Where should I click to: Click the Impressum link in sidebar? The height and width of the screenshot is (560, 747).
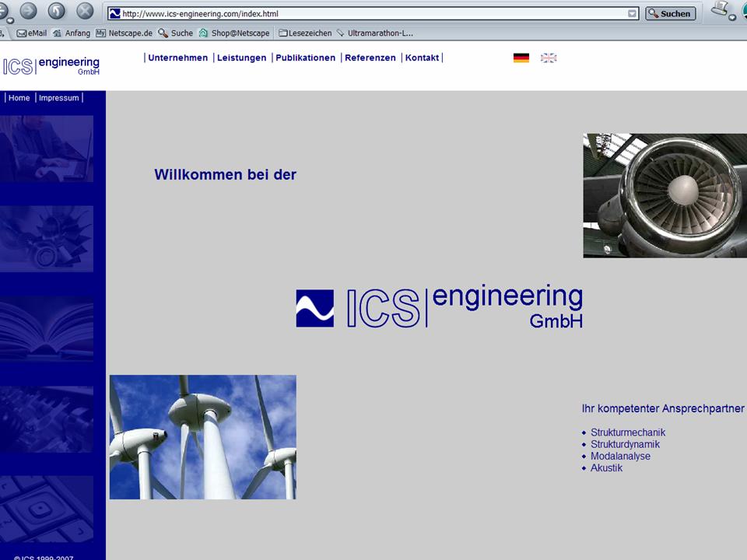pyautogui.click(x=59, y=98)
